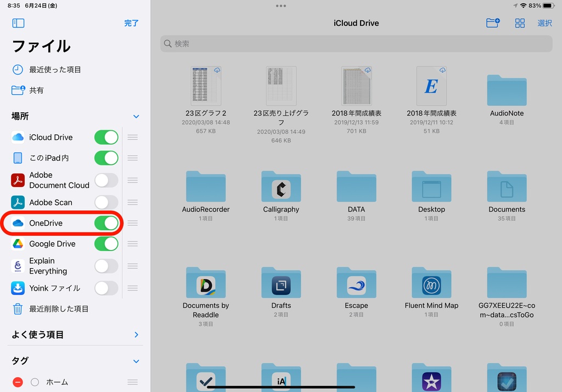The height and width of the screenshot is (392, 562).
Task: Tap the 8:35 clock in status bar
Action: click(x=14, y=5)
